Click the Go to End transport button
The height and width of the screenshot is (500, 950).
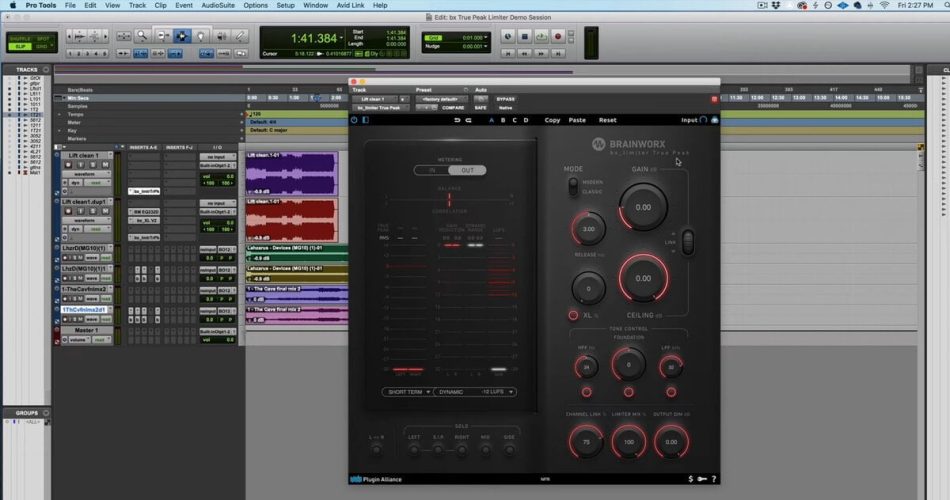tap(558, 53)
